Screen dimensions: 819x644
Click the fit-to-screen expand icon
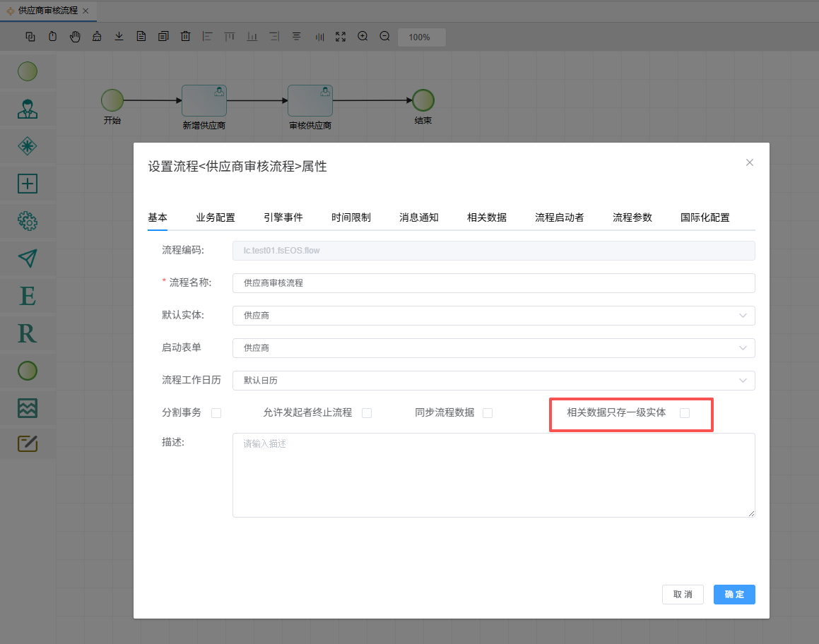click(x=341, y=37)
